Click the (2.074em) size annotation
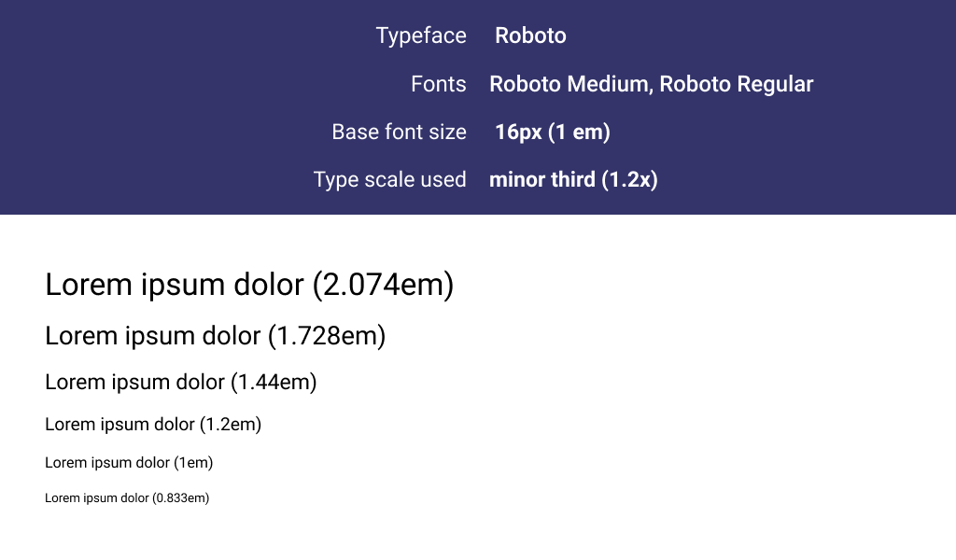This screenshot has width=956, height=560. pos(383,285)
